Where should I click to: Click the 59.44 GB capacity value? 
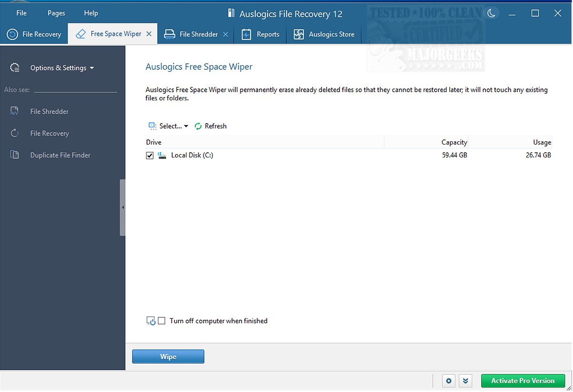[x=454, y=155]
